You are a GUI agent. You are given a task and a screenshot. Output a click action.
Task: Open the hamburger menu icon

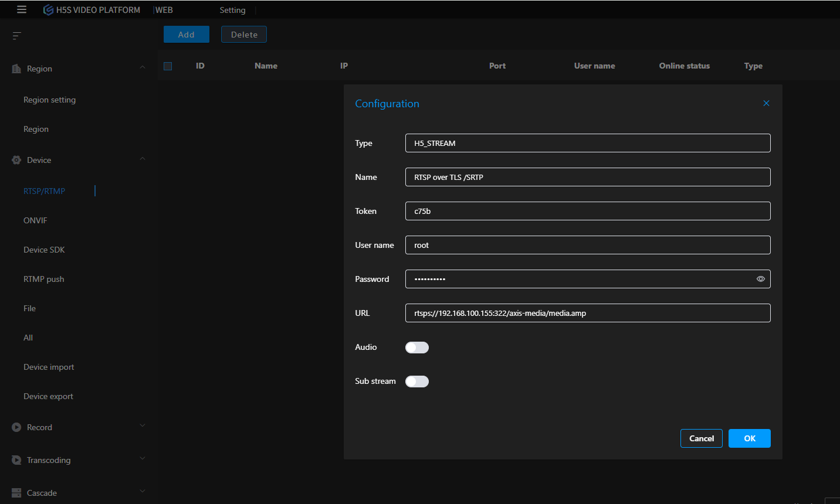(22, 9)
